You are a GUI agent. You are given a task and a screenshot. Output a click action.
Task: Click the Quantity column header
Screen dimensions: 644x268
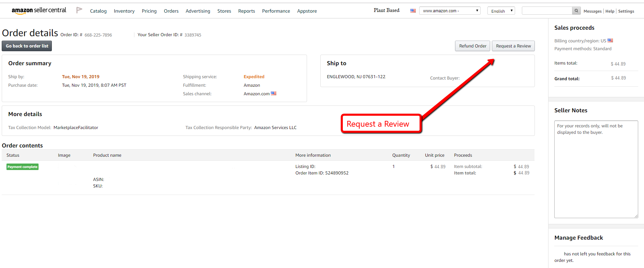pos(401,155)
